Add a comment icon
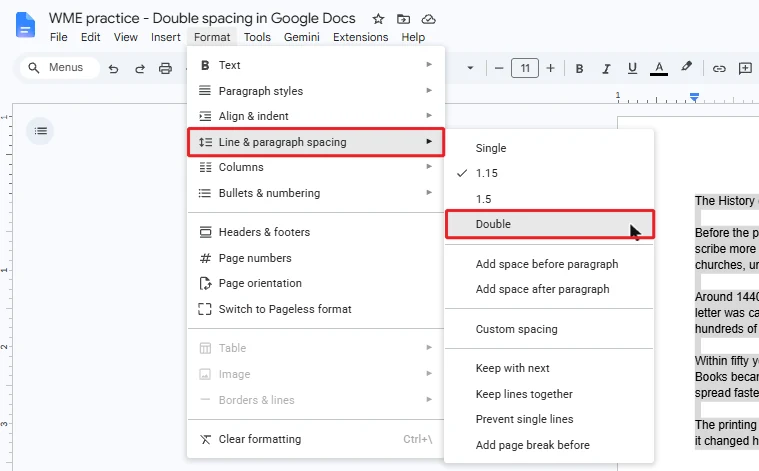The width and height of the screenshot is (759, 471). [x=745, y=68]
